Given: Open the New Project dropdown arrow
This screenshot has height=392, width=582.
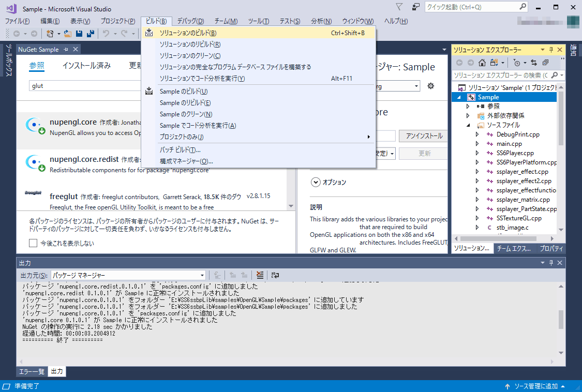Looking at the screenshot, I should click(x=58, y=34).
